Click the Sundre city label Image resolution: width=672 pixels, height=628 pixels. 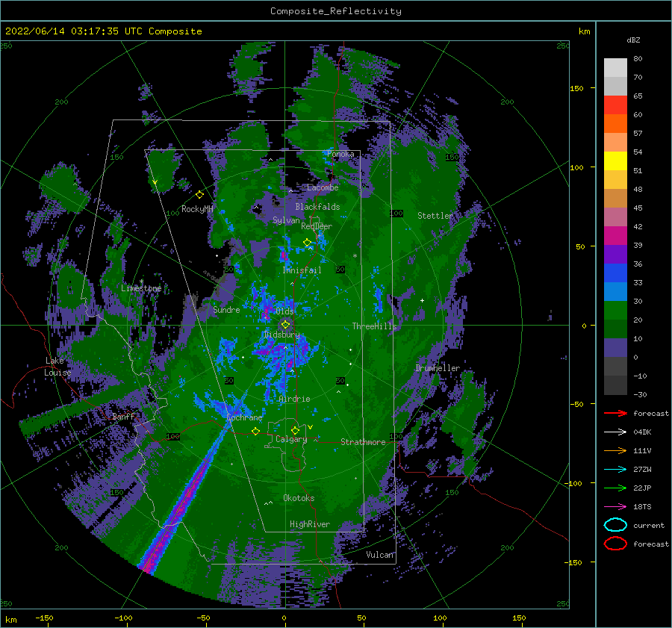click(226, 310)
